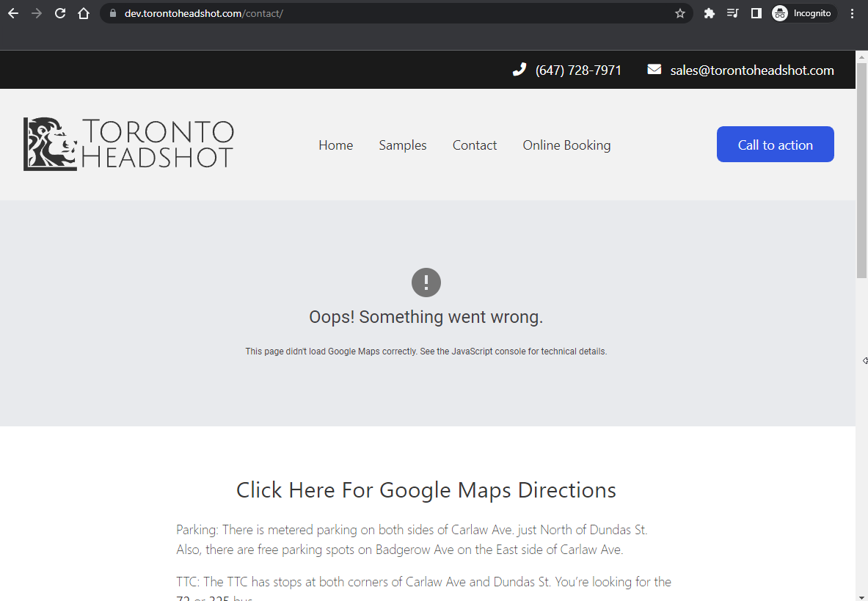
Task: Click the Incognito profile badge
Action: point(803,13)
